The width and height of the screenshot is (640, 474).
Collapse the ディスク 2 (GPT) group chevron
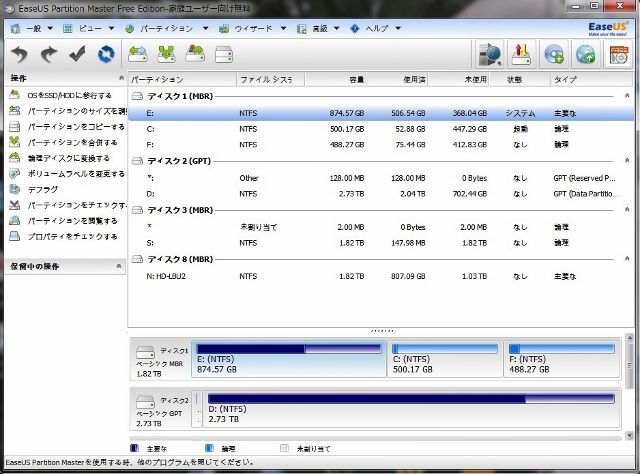tap(627, 160)
